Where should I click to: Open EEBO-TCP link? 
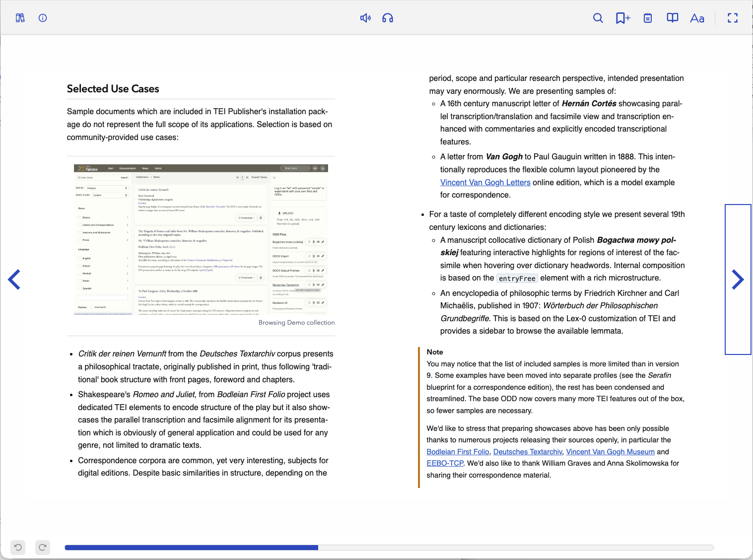[x=445, y=463]
